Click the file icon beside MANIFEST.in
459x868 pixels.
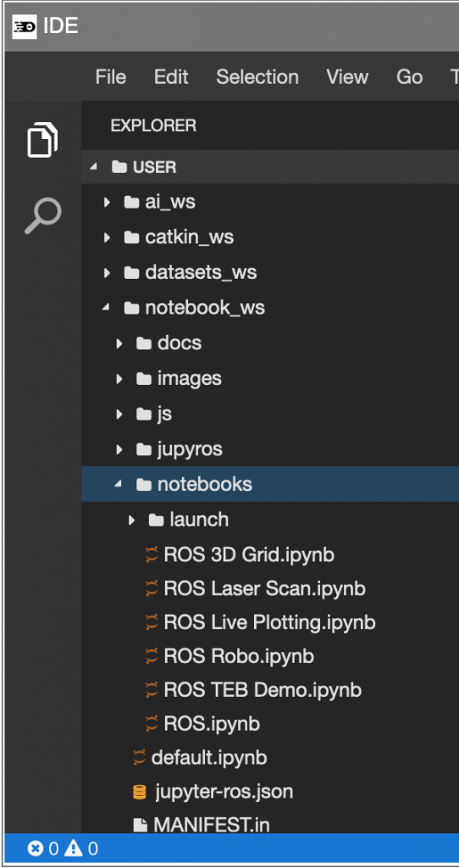click(x=140, y=826)
